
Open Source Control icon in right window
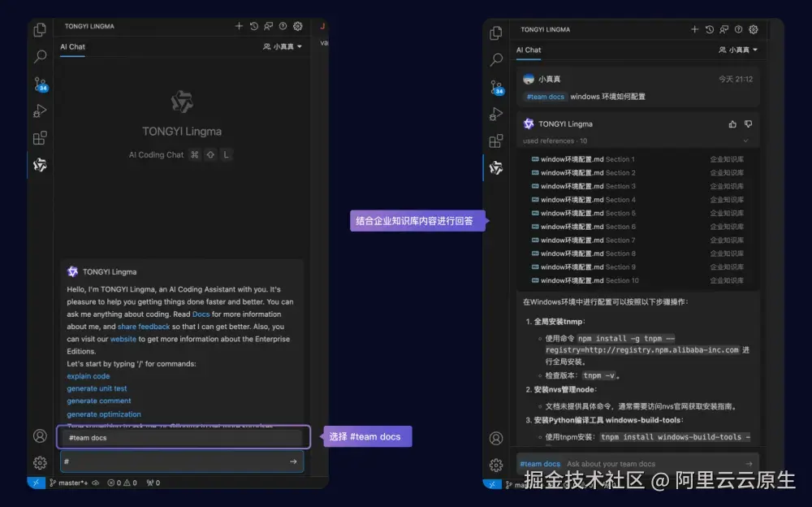pos(497,87)
